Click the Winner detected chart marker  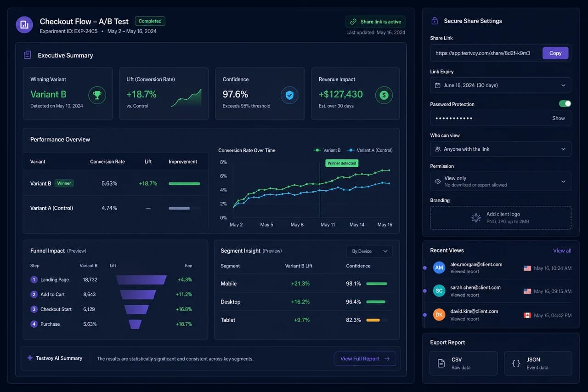[342, 163]
